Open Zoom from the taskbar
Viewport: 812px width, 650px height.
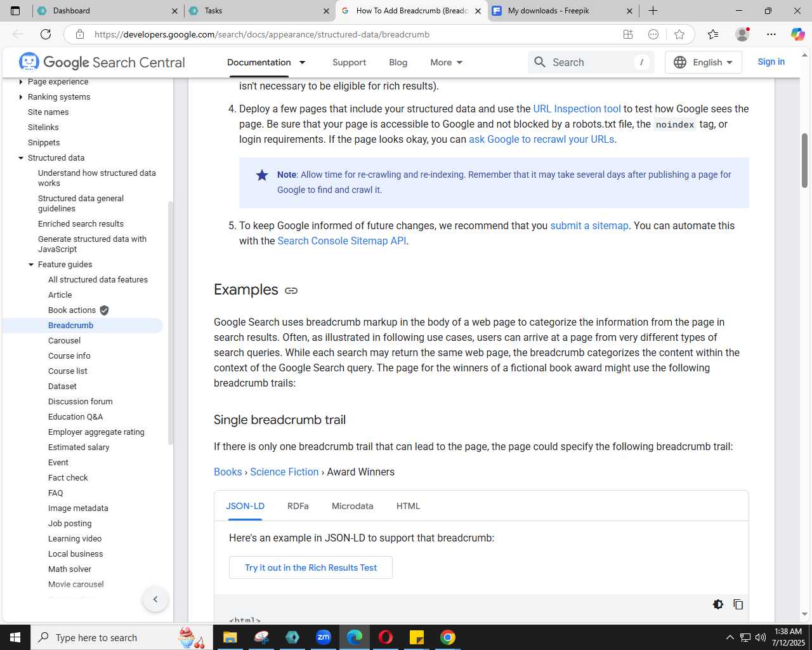click(x=324, y=637)
